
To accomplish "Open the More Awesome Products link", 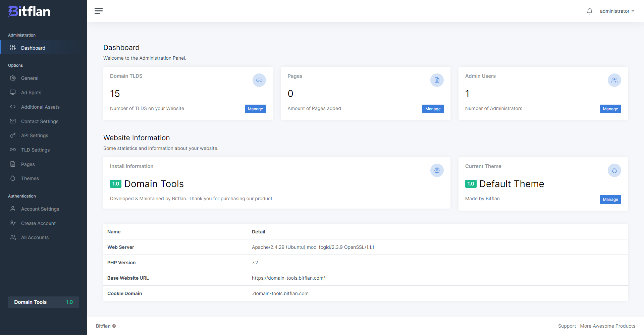I will point(608,326).
